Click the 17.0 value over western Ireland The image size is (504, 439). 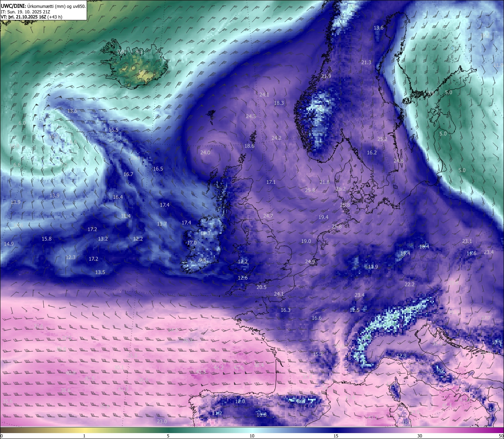(192, 243)
